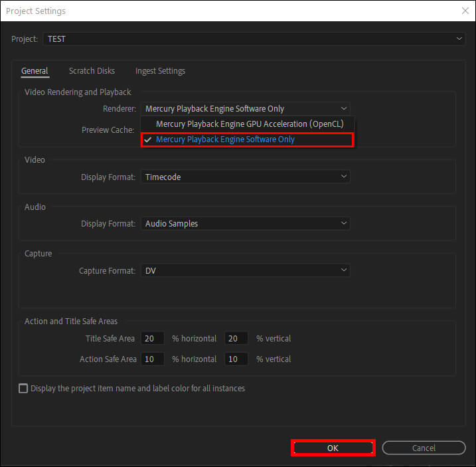This screenshot has width=476, height=467.
Task: Open the Project dropdown showing TEST
Action: tap(254, 39)
